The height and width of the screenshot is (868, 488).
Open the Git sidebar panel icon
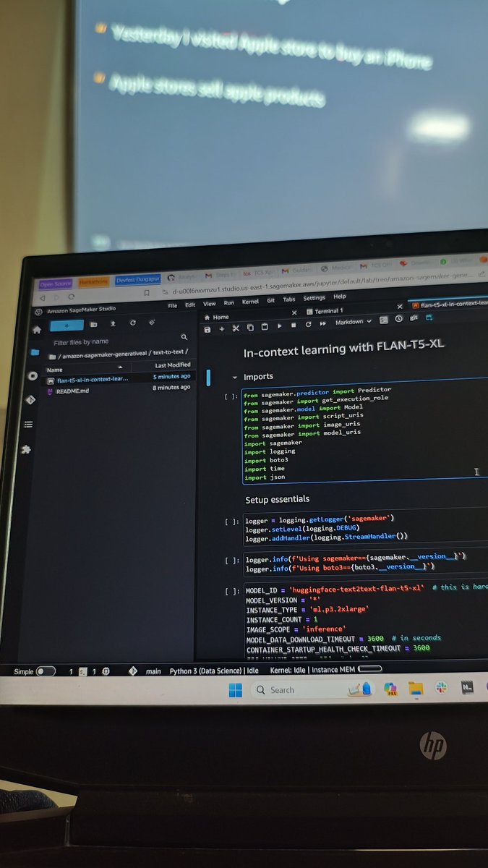pyautogui.click(x=30, y=400)
